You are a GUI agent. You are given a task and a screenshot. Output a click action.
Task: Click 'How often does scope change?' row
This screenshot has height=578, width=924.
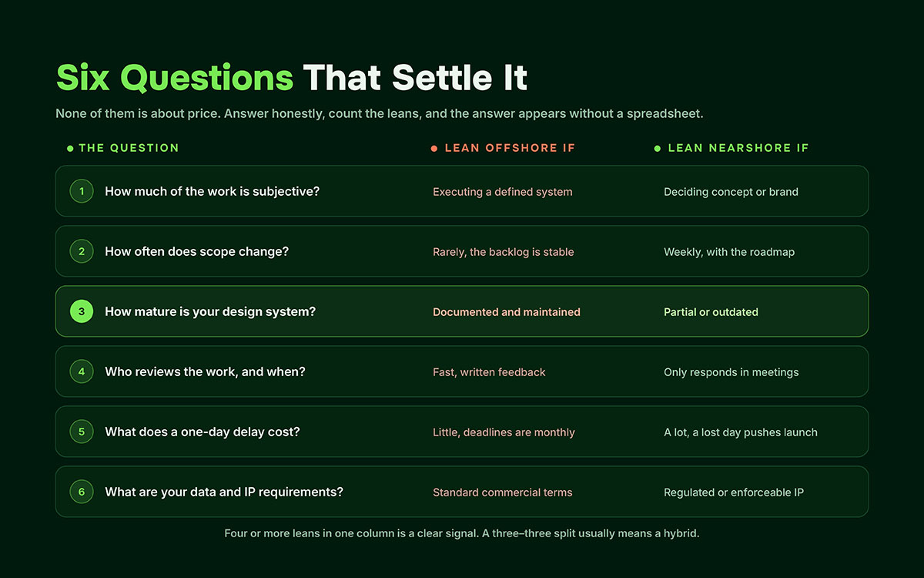coord(462,251)
